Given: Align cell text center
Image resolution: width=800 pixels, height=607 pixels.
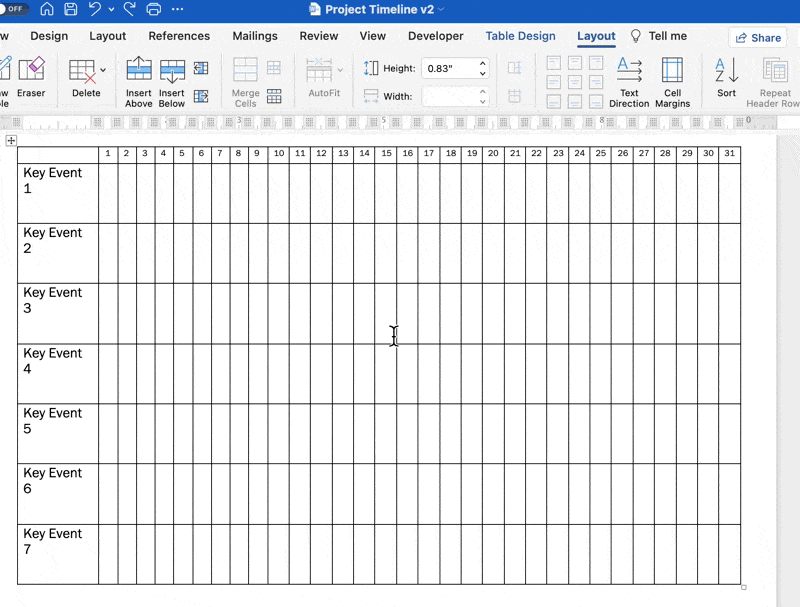Looking at the screenshot, I should (x=575, y=82).
